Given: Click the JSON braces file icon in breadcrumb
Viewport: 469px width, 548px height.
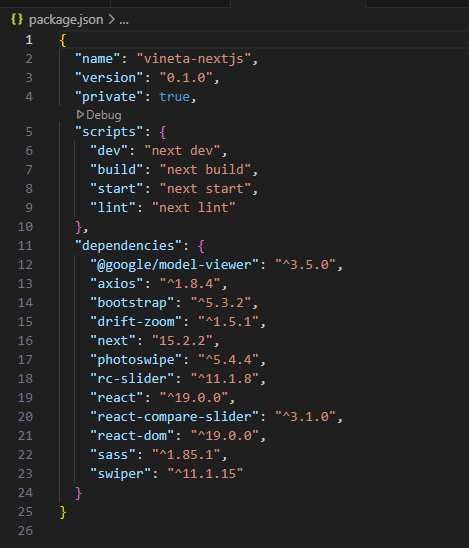Looking at the screenshot, I should tap(17, 19).
